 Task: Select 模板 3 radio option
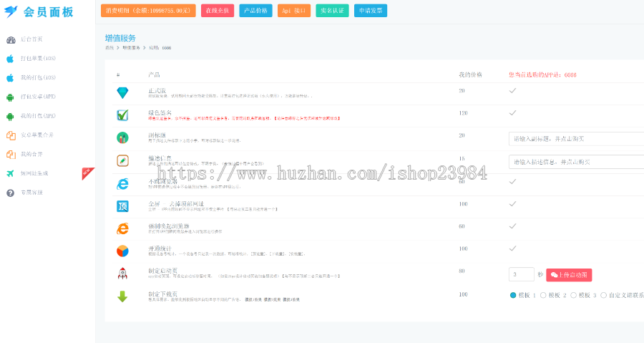coord(573,295)
